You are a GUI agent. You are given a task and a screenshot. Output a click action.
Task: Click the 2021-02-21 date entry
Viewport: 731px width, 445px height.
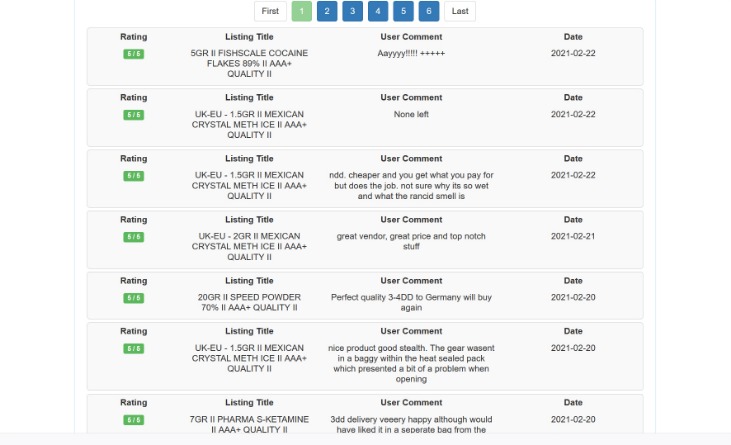click(x=573, y=236)
